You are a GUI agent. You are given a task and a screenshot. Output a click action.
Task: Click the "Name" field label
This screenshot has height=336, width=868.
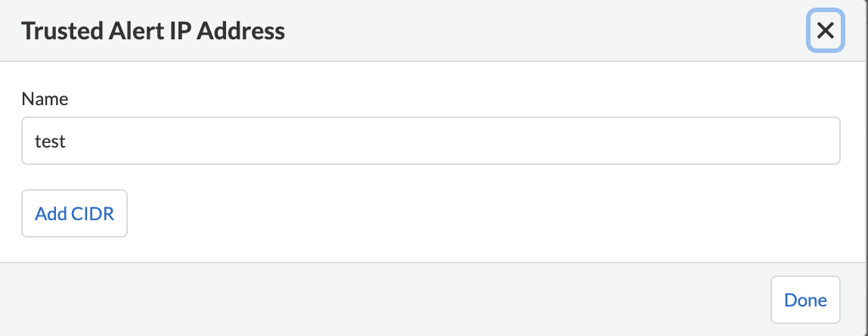click(45, 99)
